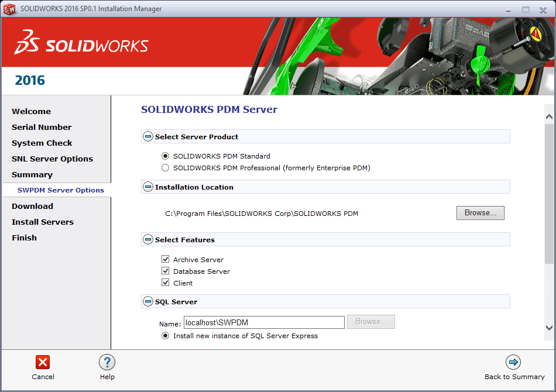Click the Back to Summary arrow icon
The image size is (556, 392).
(x=513, y=362)
